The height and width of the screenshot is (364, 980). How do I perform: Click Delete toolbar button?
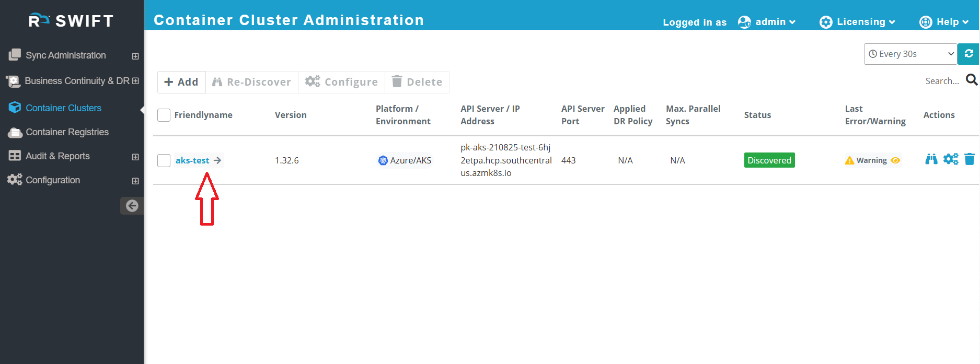click(x=417, y=82)
